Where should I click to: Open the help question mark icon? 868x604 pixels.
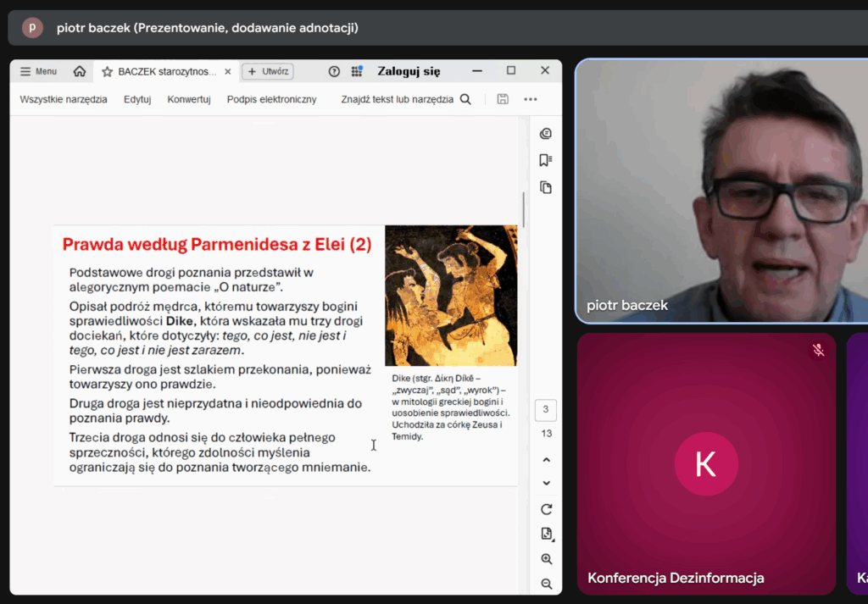pyautogui.click(x=334, y=71)
